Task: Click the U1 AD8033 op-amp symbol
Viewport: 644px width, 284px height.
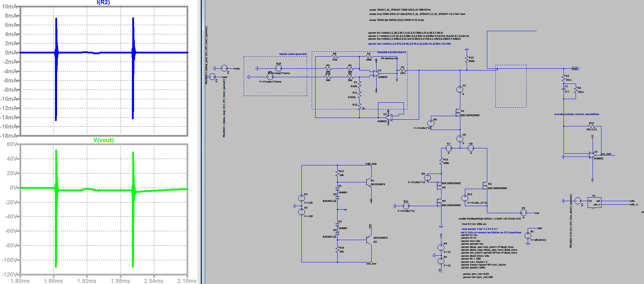Action: (x=376, y=73)
